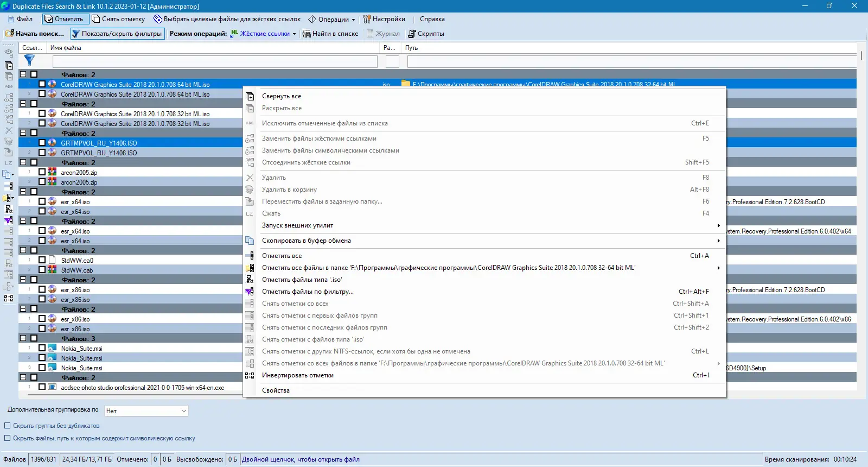This screenshot has height=467, width=868.
Task: Click the Время сканирования value 00:10:24
Action: [x=845, y=459]
